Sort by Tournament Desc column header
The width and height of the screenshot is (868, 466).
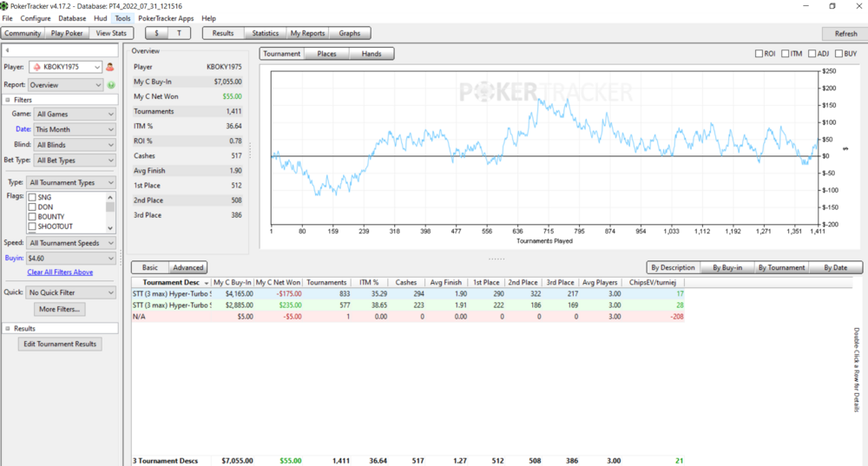pyautogui.click(x=171, y=282)
